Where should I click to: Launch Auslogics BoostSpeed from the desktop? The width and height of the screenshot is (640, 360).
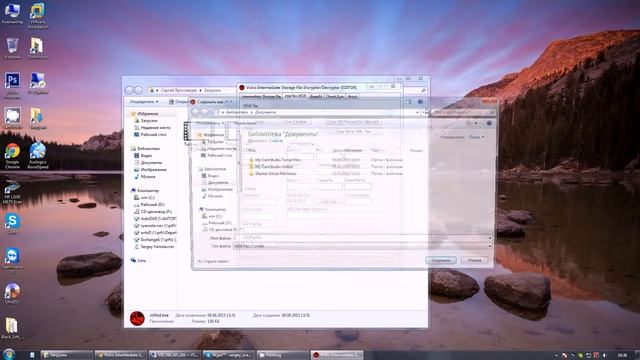pos(38,156)
